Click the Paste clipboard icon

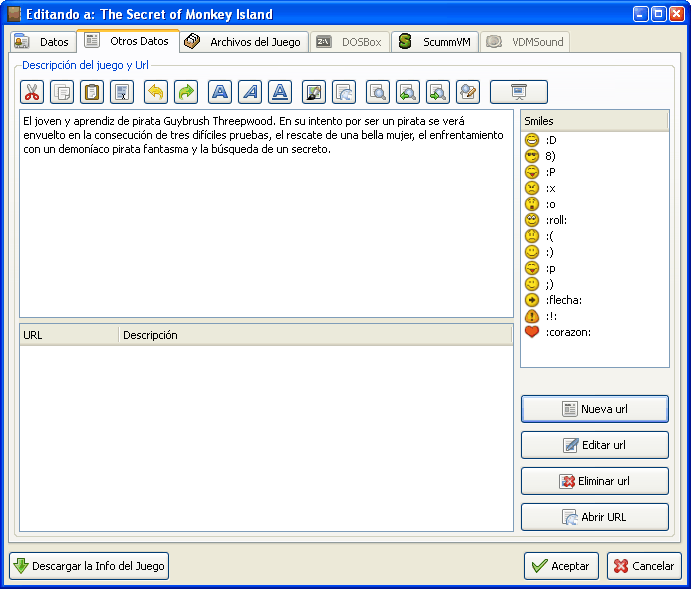(92, 92)
